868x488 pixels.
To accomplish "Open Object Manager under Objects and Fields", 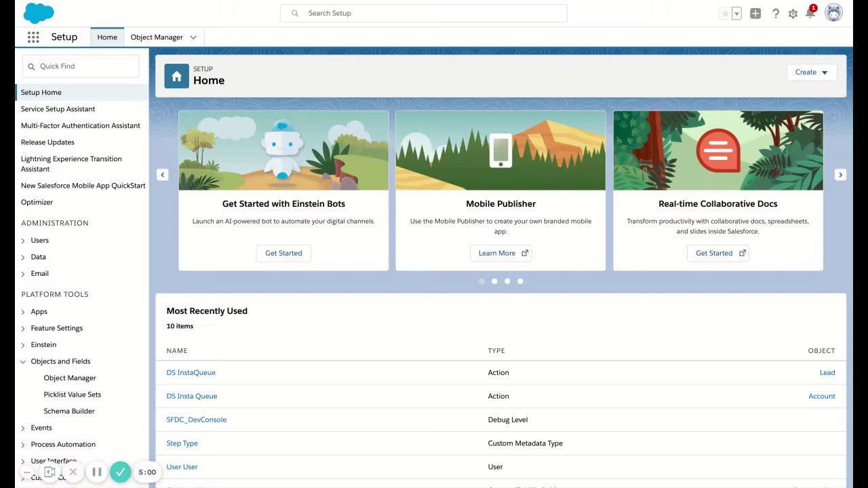I will [70, 378].
